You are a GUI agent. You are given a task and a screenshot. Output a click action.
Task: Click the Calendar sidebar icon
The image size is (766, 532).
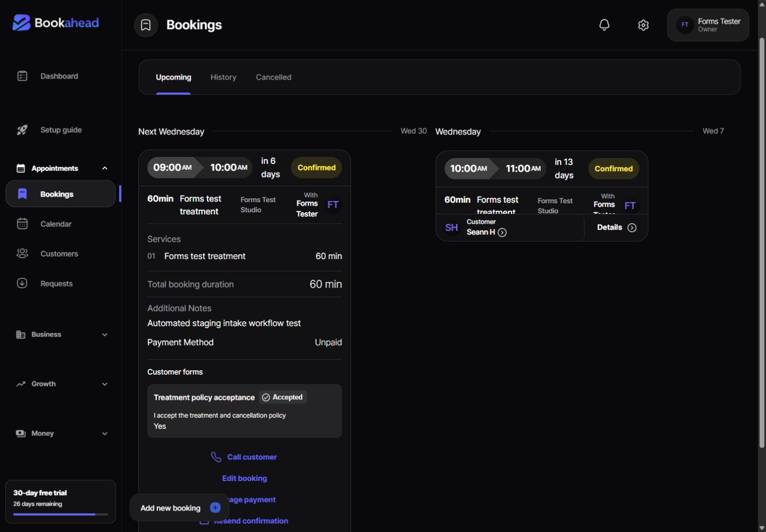22,224
